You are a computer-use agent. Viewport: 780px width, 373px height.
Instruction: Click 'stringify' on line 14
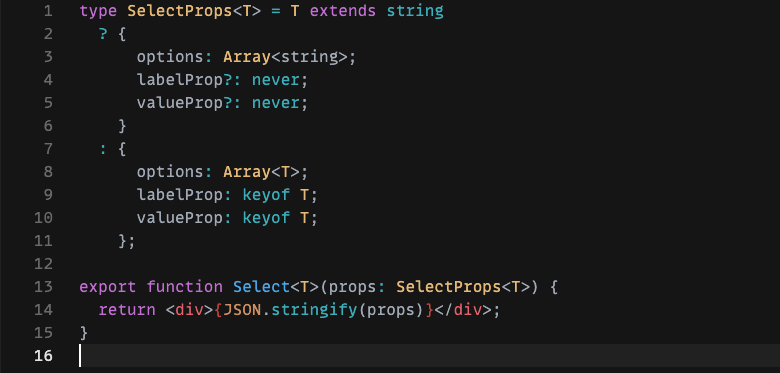[314, 310]
